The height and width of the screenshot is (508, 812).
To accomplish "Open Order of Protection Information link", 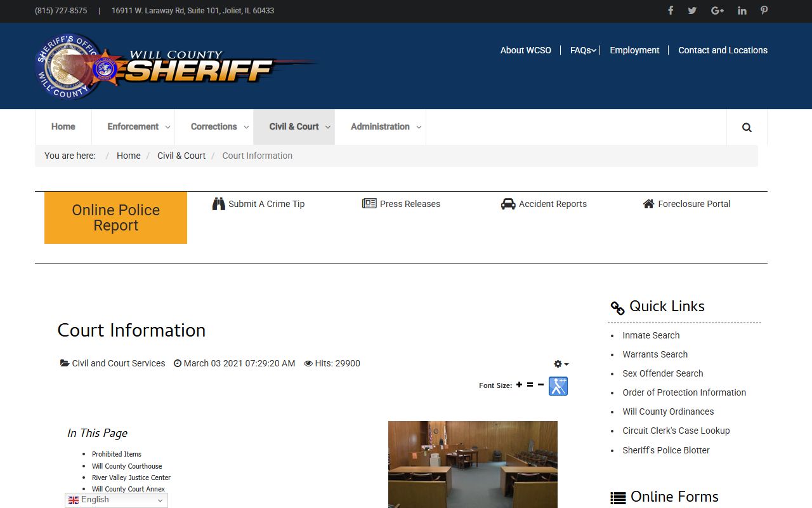I will point(684,392).
